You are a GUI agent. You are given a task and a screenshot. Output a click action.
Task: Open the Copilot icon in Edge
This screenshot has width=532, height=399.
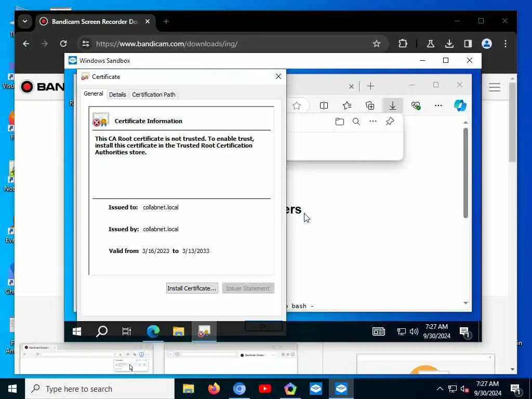point(460,105)
